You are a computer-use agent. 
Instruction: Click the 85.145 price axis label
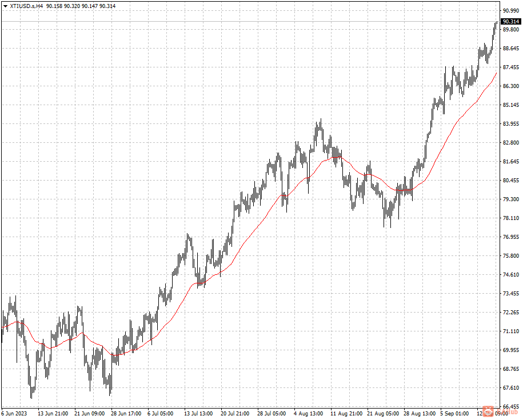pyautogui.click(x=510, y=105)
